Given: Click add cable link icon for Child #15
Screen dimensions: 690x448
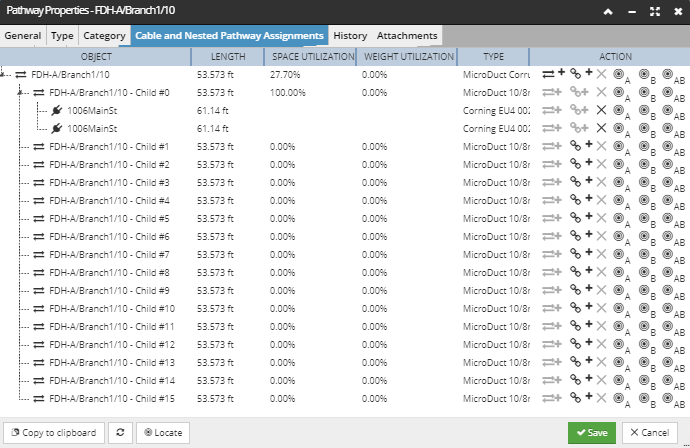Looking at the screenshot, I should [x=579, y=398].
